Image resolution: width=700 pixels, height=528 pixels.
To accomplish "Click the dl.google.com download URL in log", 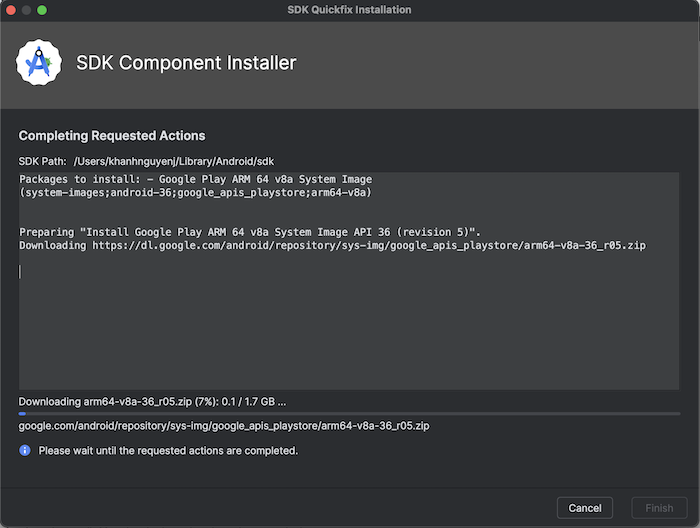I will tap(369, 245).
